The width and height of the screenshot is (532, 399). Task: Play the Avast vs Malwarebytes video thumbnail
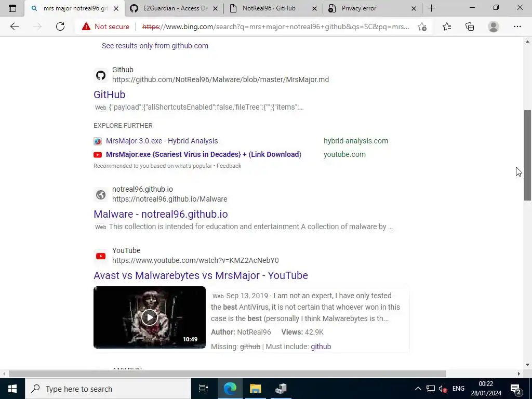click(149, 317)
